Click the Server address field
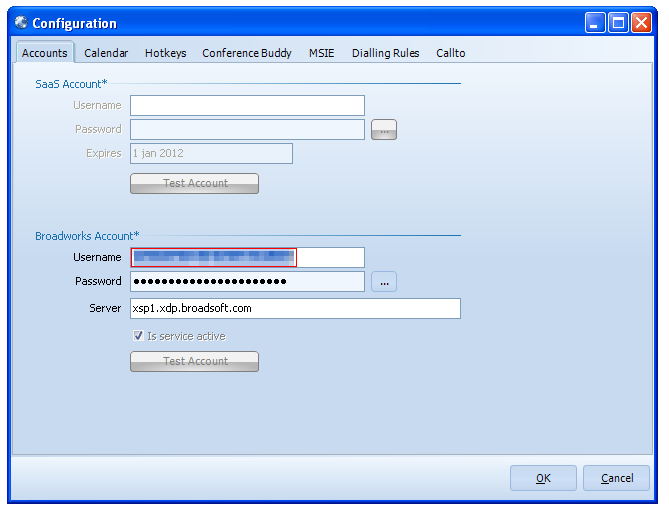 pos(295,309)
